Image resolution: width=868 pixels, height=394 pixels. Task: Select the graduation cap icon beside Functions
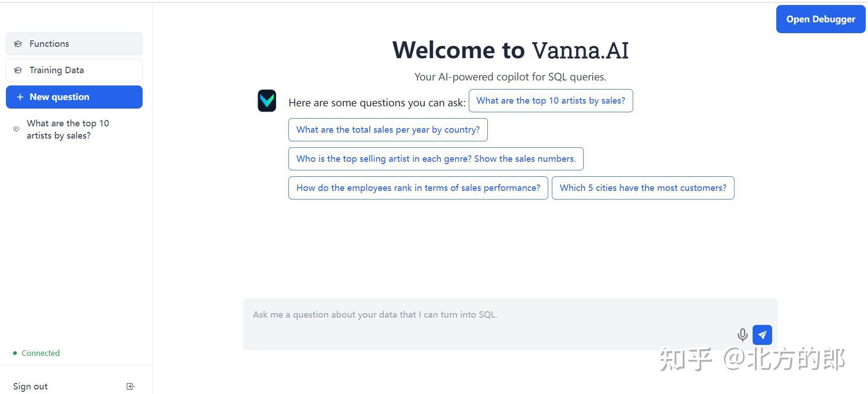click(x=18, y=44)
